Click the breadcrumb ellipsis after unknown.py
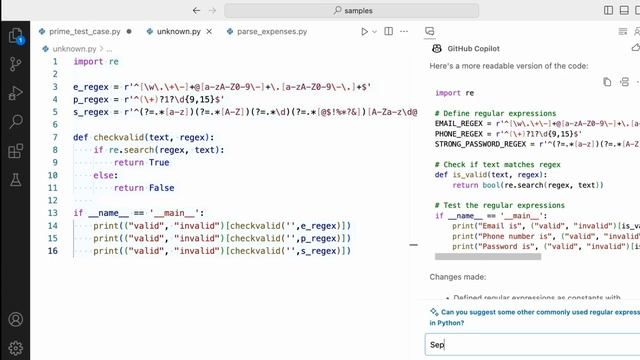The width and height of the screenshot is (640, 360). click(x=109, y=49)
